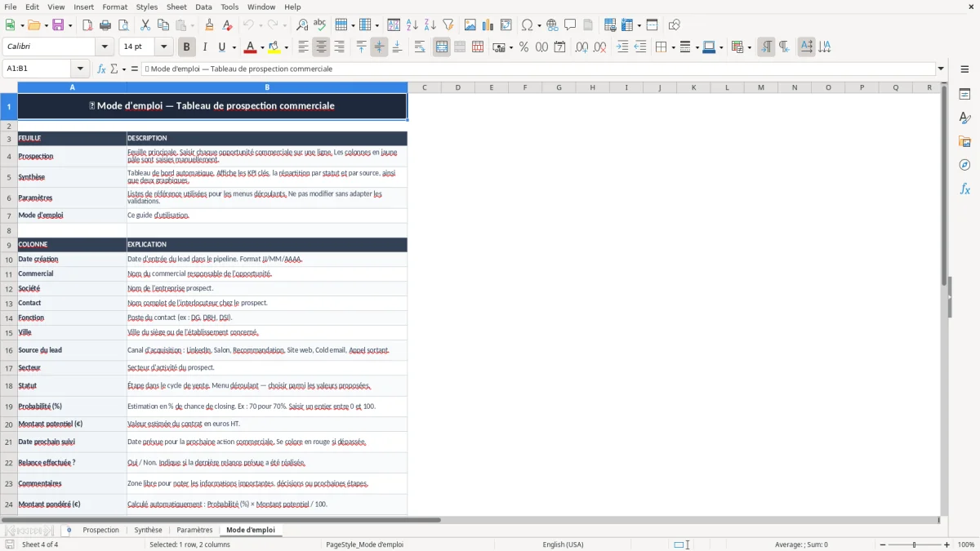Toggle AutoFilter funnel icon
This screenshot has width=980, height=551.
coord(448,25)
